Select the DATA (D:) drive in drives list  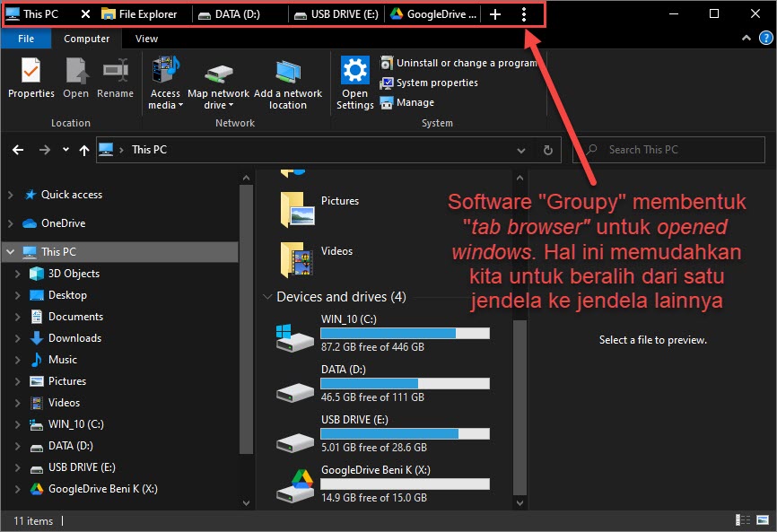(382, 383)
